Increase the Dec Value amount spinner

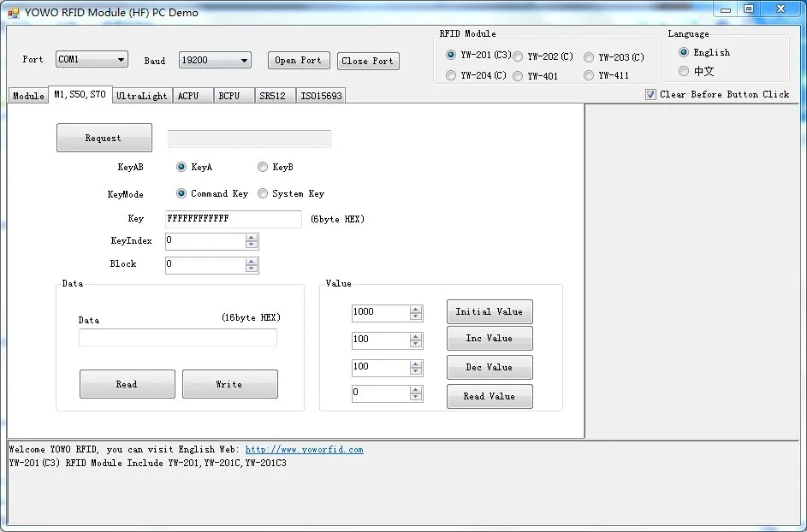click(416, 364)
